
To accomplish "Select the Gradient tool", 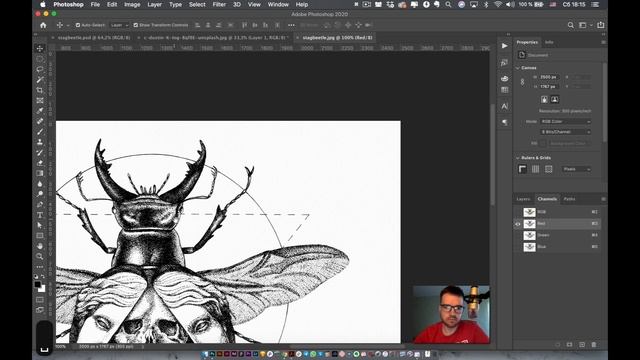I will (x=40, y=173).
